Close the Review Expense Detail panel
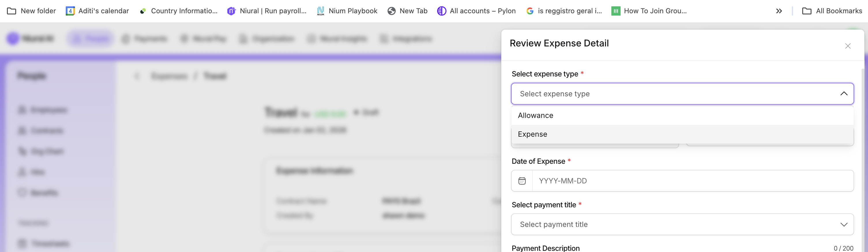This screenshot has height=252, width=868. [x=848, y=46]
